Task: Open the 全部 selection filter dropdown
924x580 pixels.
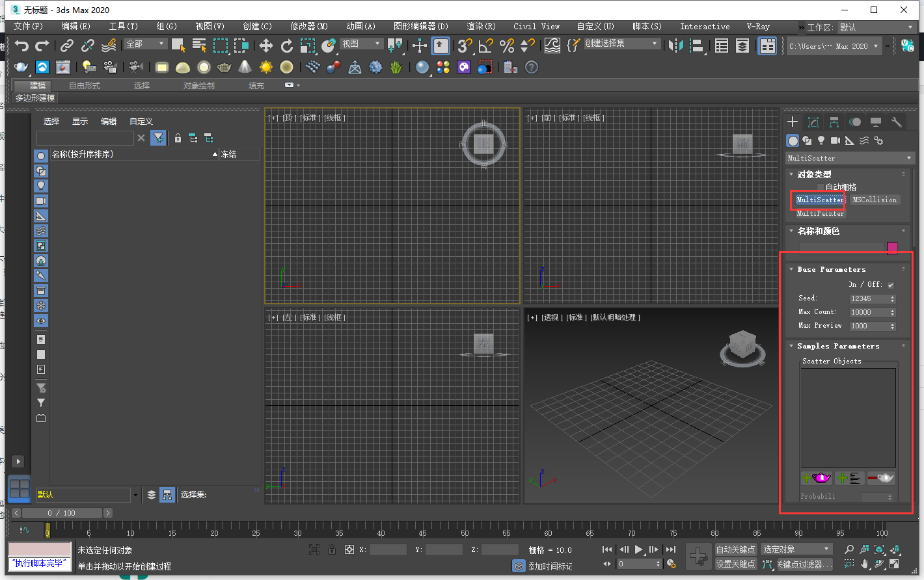Action: tap(146, 44)
